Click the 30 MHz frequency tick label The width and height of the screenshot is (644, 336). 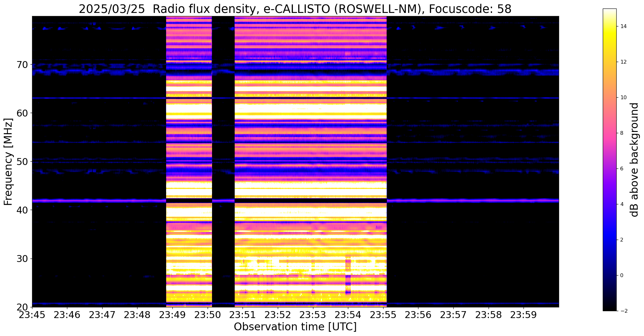pyautogui.click(x=23, y=259)
